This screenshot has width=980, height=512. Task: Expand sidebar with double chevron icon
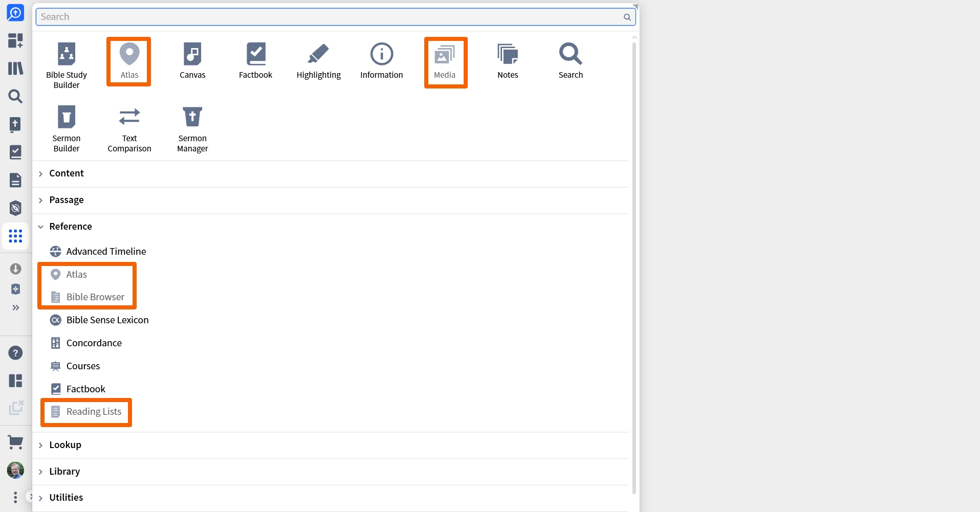pyautogui.click(x=15, y=307)
